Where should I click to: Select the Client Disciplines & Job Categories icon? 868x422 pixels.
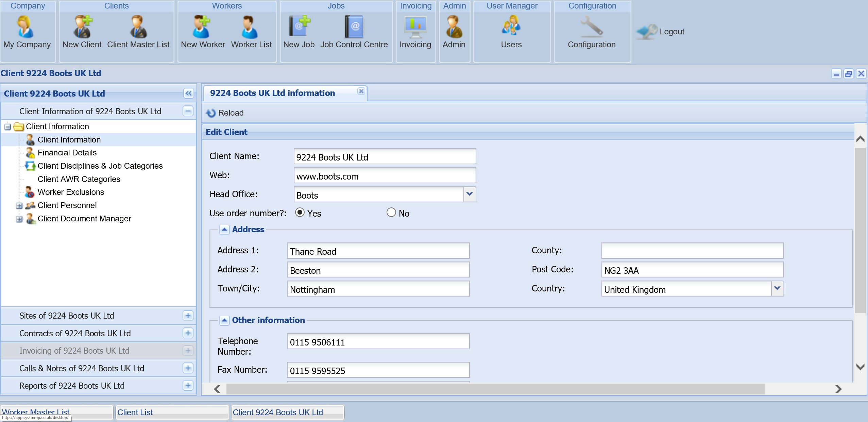(x=30, y=166)
